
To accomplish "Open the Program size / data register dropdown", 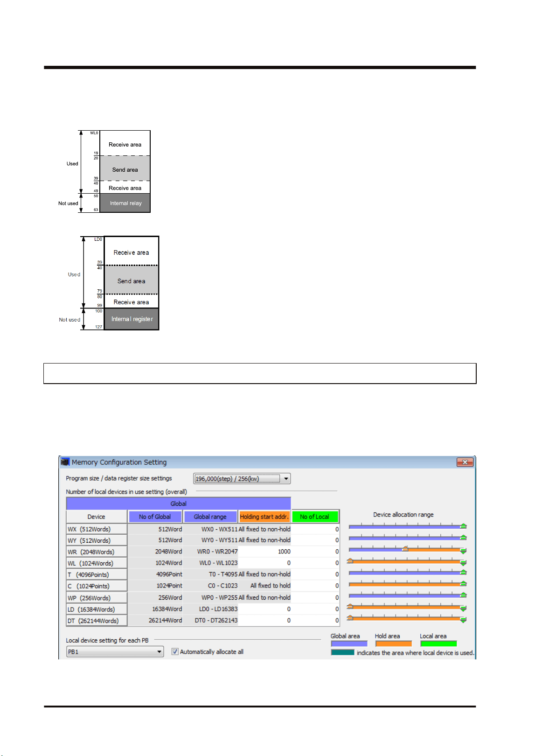I will pyautogui.click(x=242, y=478).
